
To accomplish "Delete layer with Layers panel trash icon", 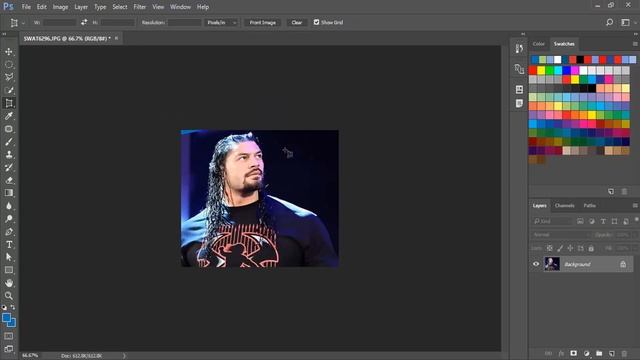I will [624, 353].
